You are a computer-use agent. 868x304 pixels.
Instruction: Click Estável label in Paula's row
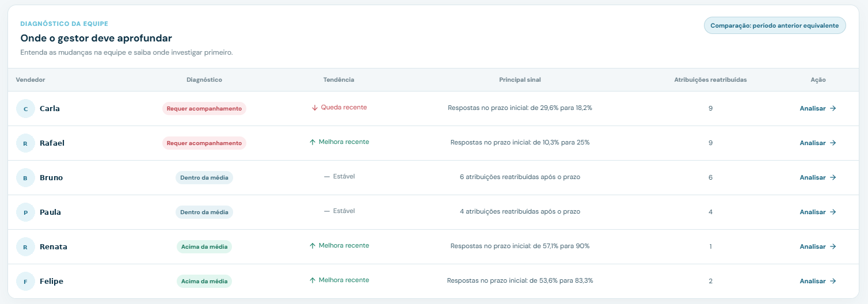click(x=344, y=211)
